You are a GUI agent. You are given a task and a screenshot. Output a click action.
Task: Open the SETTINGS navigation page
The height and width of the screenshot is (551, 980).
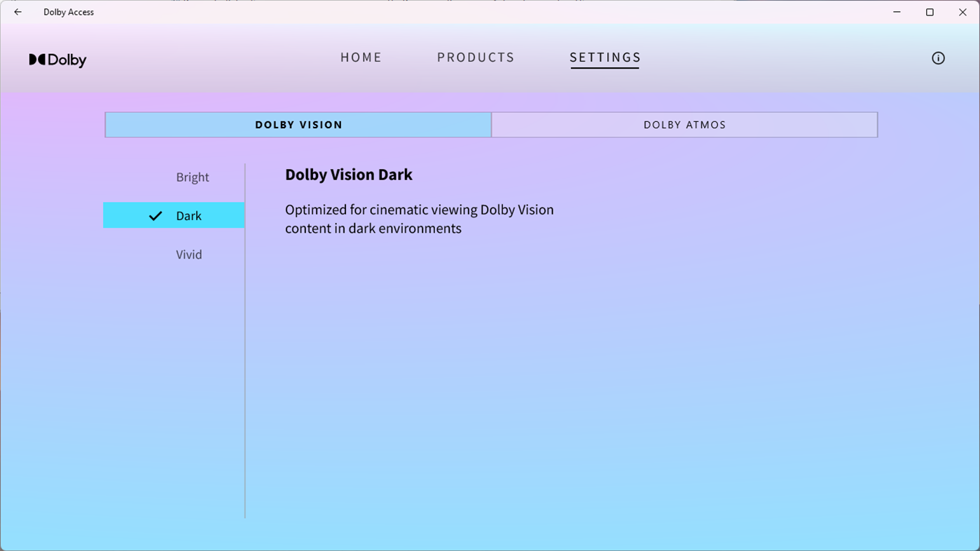pos(605,57)
